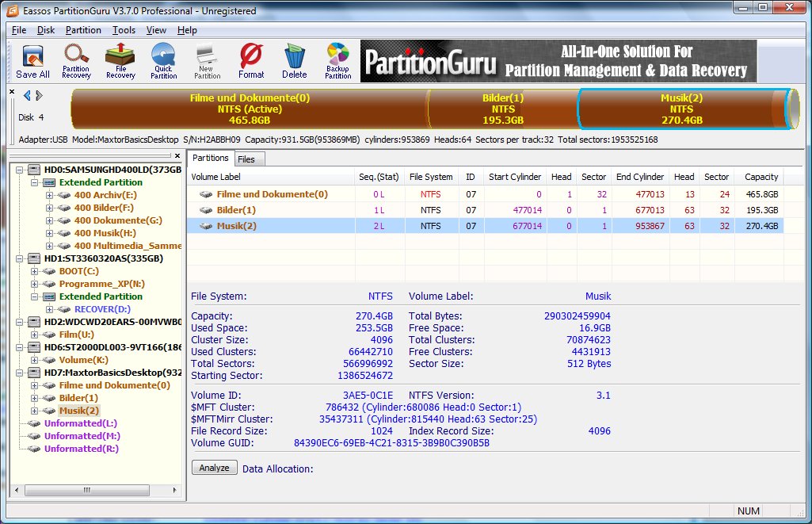Viewport: 812px width, 524px height.
Task: Open the Disk menu
Action: (x=46, y=30)
